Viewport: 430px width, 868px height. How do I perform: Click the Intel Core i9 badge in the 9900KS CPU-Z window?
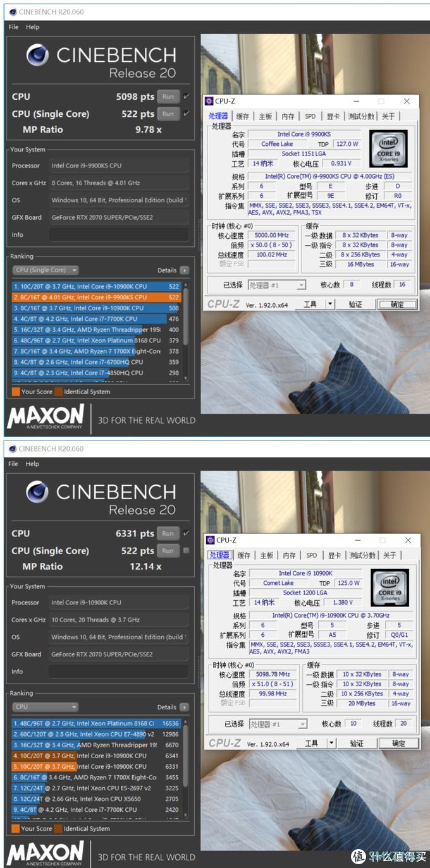point(388,148)
